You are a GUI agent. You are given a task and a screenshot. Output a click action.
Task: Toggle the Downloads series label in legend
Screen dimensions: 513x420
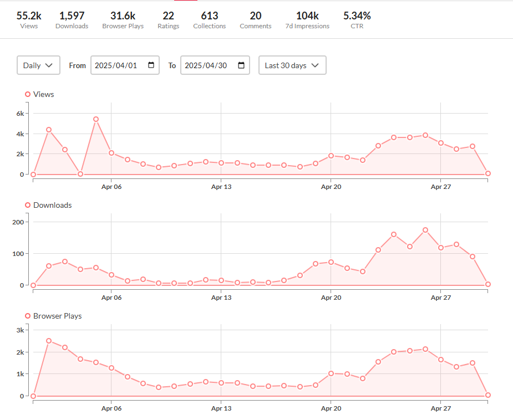point(53,205)
